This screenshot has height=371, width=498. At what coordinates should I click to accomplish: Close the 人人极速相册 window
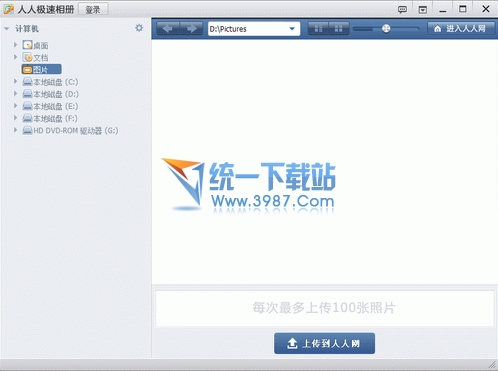coord(486,9)
